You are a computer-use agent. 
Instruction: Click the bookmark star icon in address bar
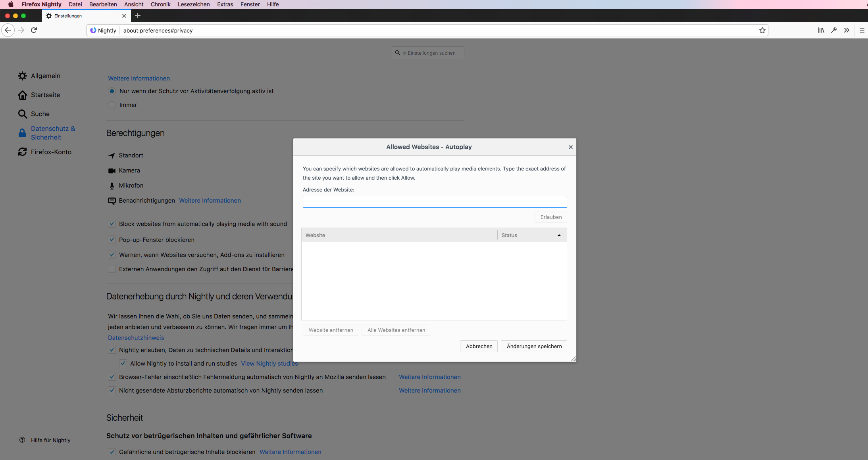pos(762,31)
